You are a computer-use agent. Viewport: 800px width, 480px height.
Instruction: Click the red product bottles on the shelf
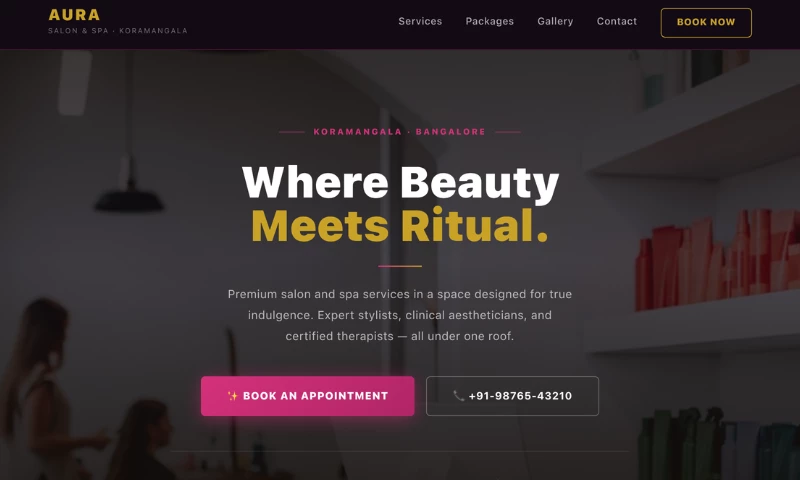pyautogui.click(x=717, y=259)
